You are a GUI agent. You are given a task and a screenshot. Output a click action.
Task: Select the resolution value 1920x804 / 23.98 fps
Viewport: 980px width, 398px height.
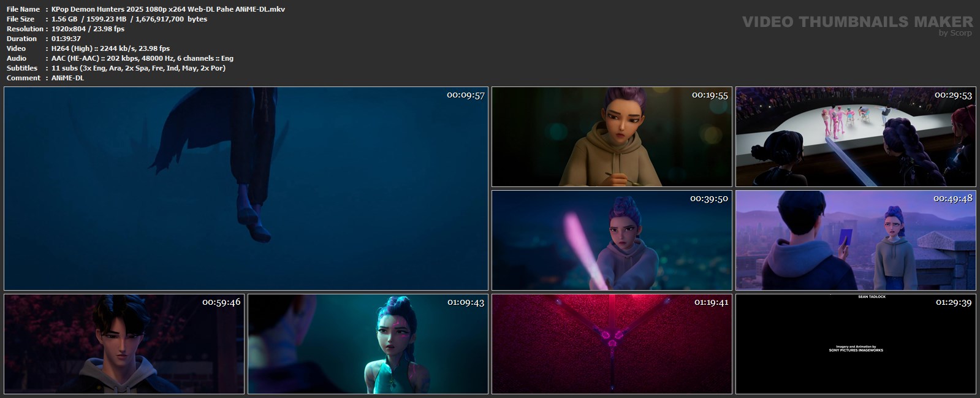tap(88, 29)
